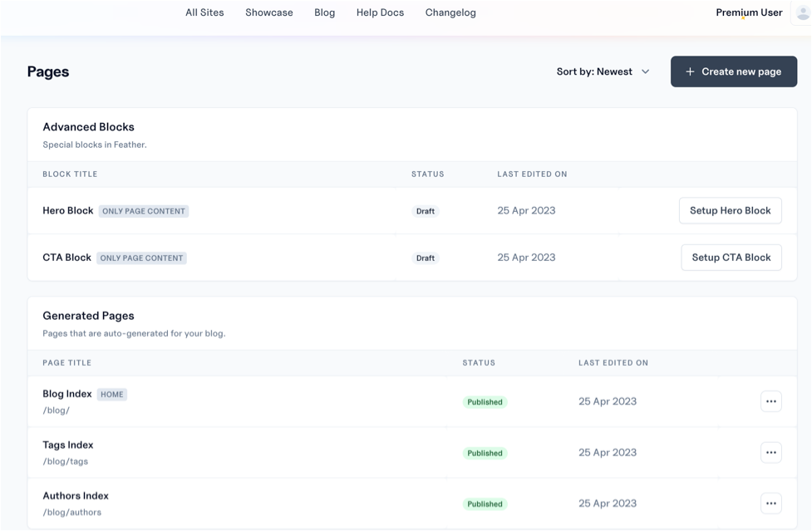Open the Blog Index row's three-dot menu
Image resolution: width=812 pixels, height=531 pixels.
(770, 401)
